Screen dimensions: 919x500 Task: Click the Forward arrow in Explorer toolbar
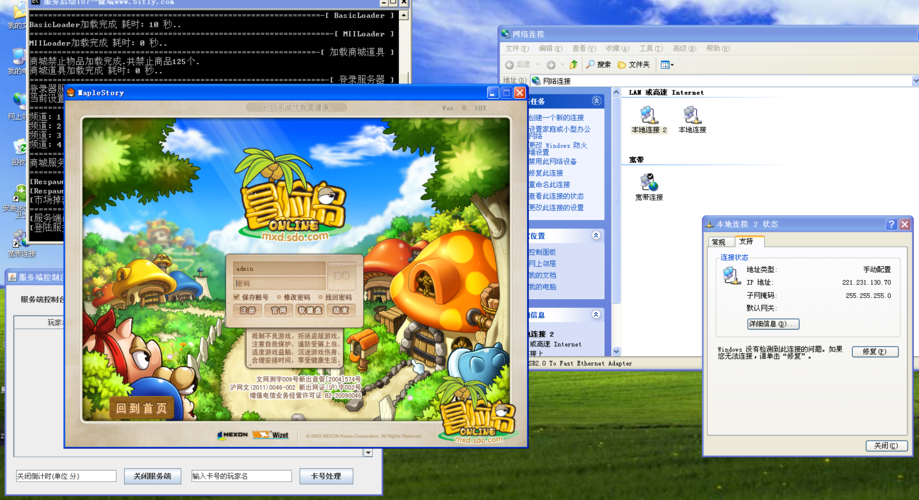551,64
